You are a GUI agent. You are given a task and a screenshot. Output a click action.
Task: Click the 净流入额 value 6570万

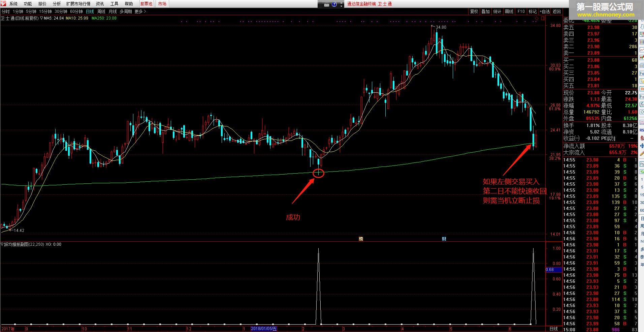pos(617,146)
